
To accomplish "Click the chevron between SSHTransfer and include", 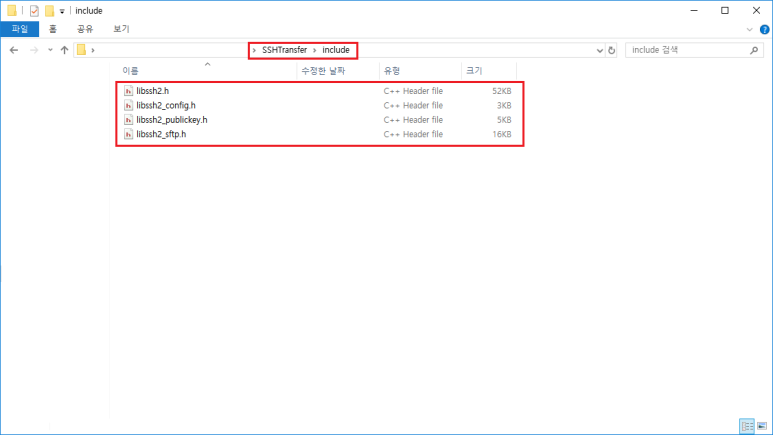I will pyautogui.click(x=315, y=50).
